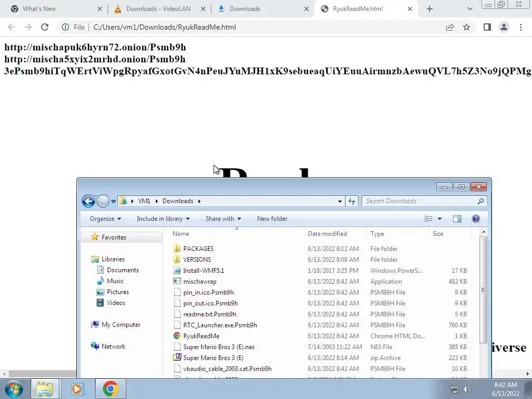Reload the RyukReadMe page in Chrome

tap(45, 27)
